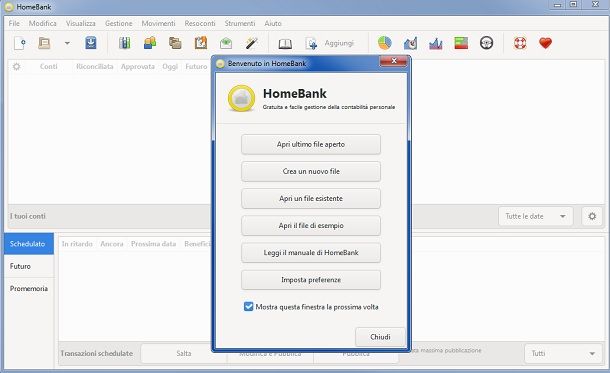Click the gear icon in accounts list header
Image resolution: width=610 pixels, height=373 pixels.
(16, 67)
